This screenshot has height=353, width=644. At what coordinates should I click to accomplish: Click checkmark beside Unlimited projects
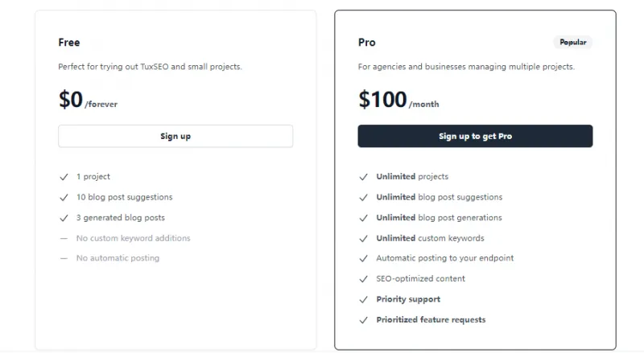364,177
